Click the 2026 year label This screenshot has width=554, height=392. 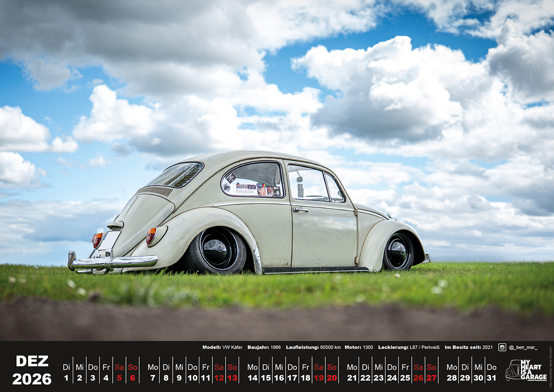(x=32, y=379)
